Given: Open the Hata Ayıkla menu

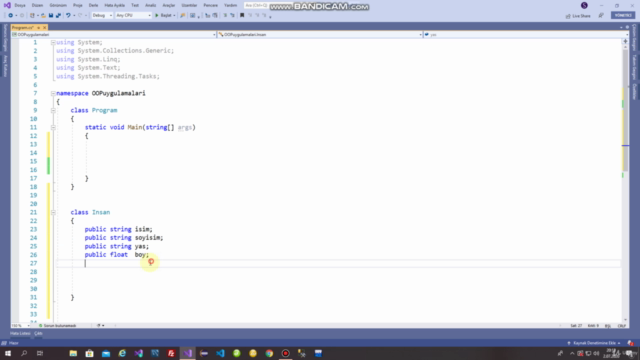Looking at the screenshot, I should click(x=114, y=5).
